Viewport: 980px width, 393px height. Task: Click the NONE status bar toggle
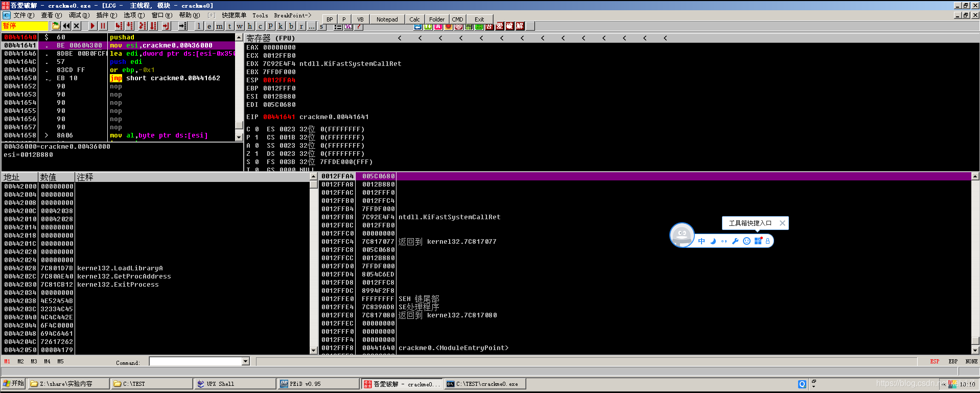971,361
